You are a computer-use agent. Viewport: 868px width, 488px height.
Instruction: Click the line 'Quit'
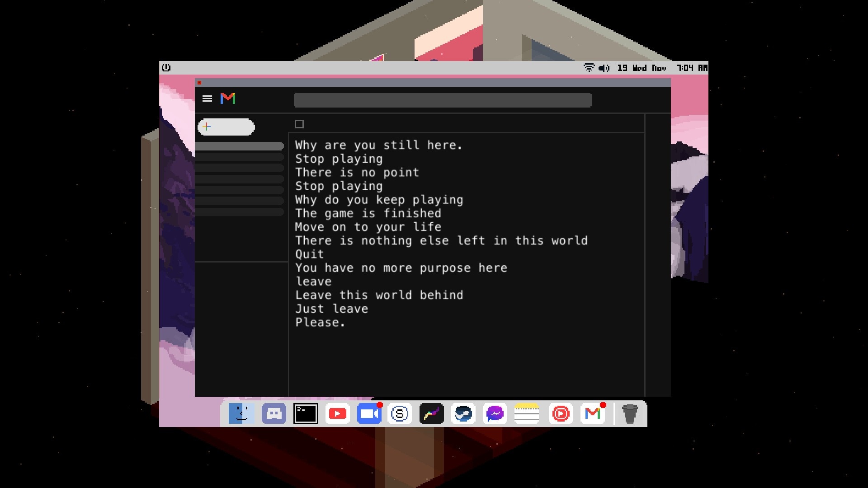(310, 254)
